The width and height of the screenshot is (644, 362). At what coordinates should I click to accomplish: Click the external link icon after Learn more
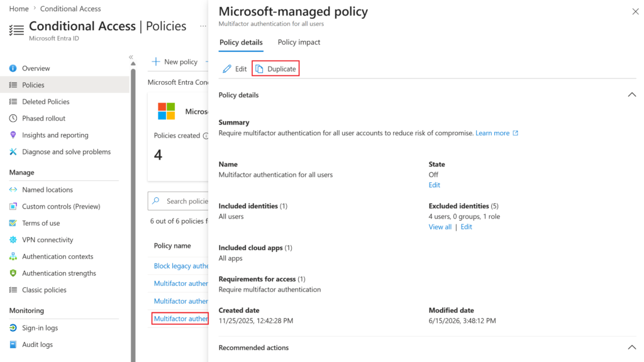(516, 133)
